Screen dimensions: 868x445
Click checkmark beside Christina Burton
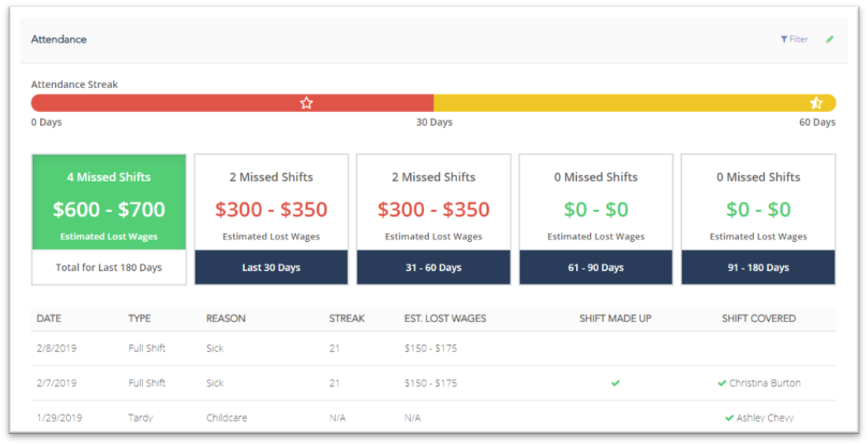(722, 384)
